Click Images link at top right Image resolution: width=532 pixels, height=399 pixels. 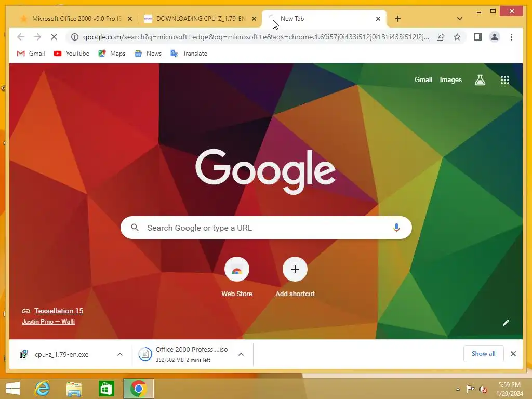(x=450, y=79)
